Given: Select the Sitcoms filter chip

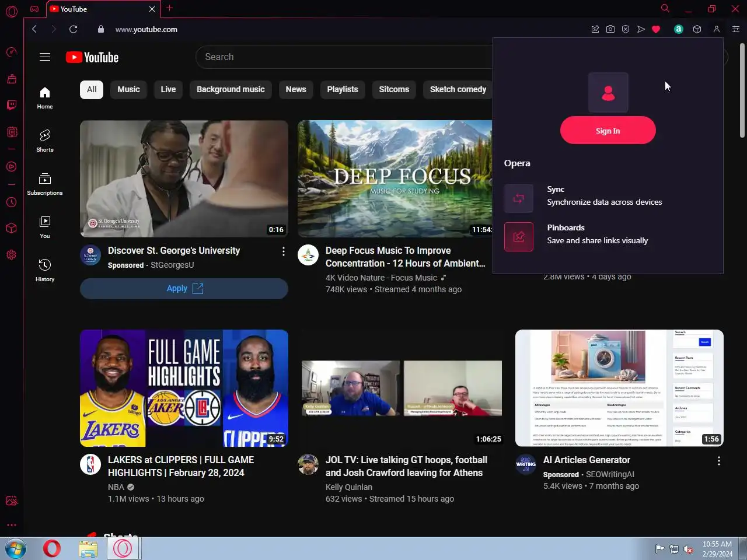Looking at the screenshot, I should pos(394,89).
